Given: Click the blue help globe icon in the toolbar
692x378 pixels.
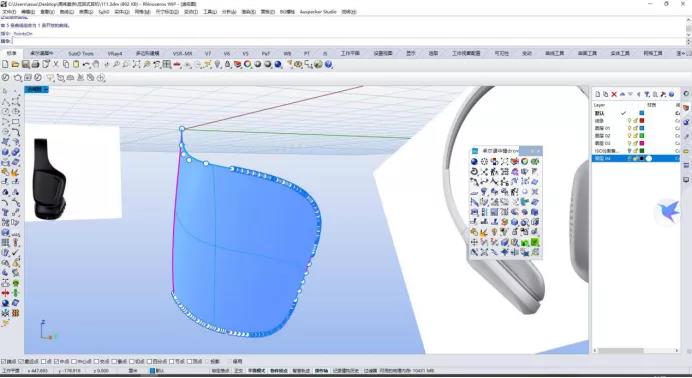Looking at the screenshot, I should coord(328,64).
